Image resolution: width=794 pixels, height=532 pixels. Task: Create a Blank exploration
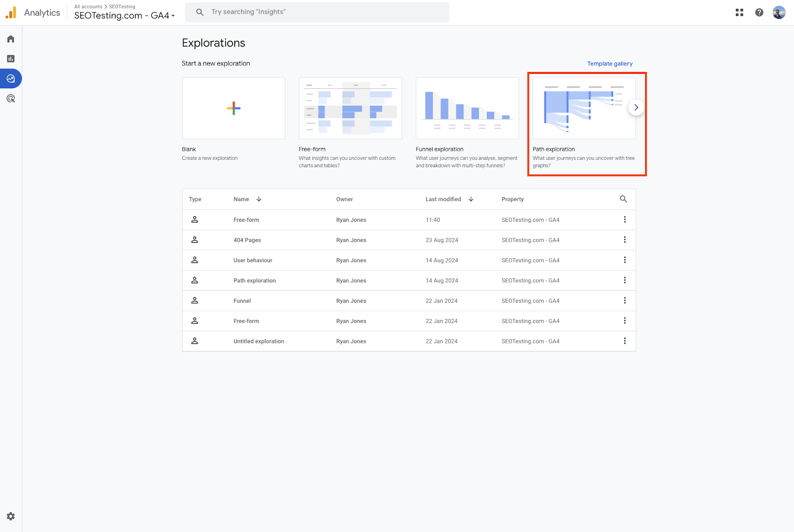coord(233,108)
